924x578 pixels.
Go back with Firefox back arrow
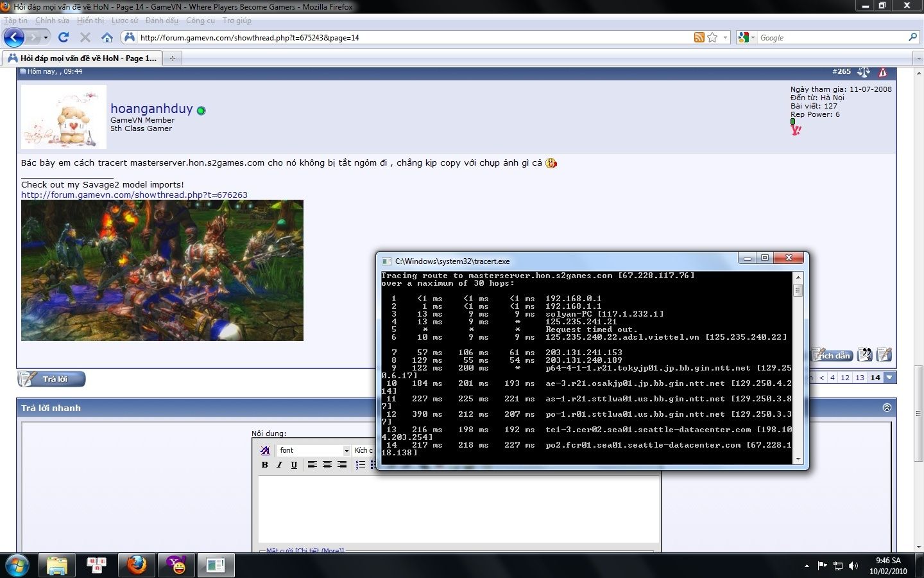click(13, 37)
